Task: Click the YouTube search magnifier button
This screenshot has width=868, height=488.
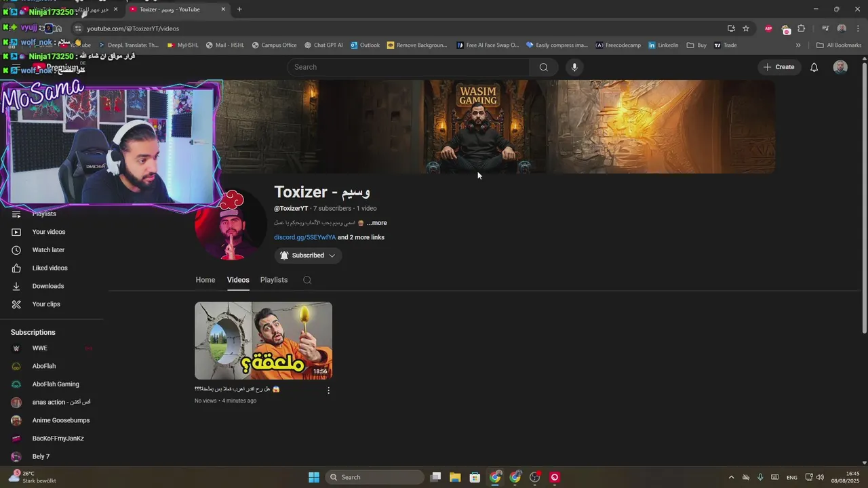Action: [543, 67]
